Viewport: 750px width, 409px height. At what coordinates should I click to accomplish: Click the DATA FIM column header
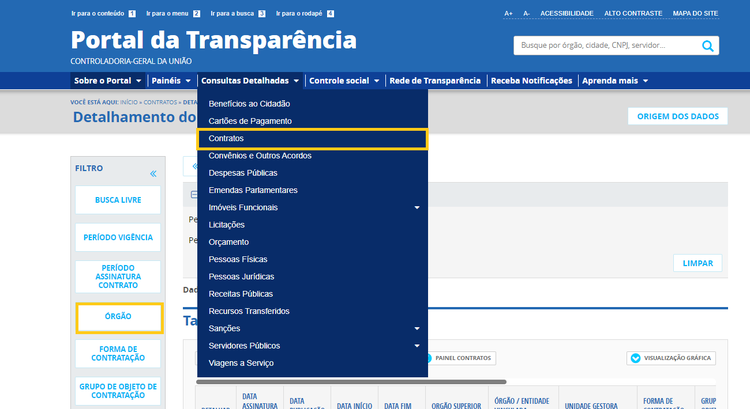397,406
